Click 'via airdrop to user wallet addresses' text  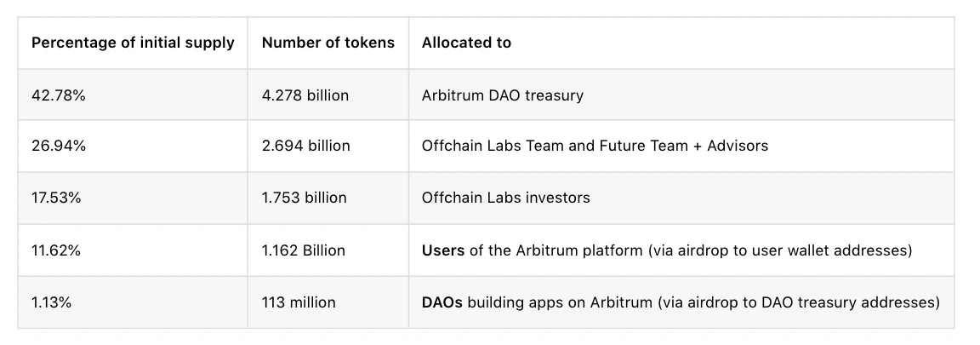[779, 250]
